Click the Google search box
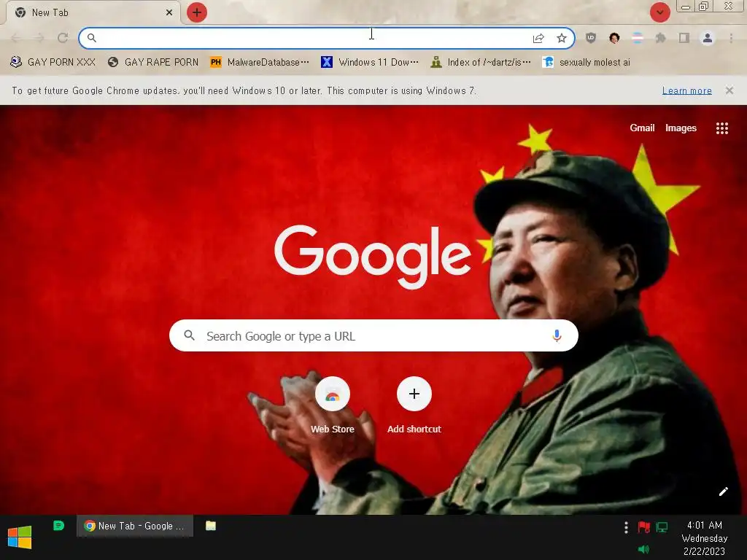The image size is (747, 560). (373, 335)
